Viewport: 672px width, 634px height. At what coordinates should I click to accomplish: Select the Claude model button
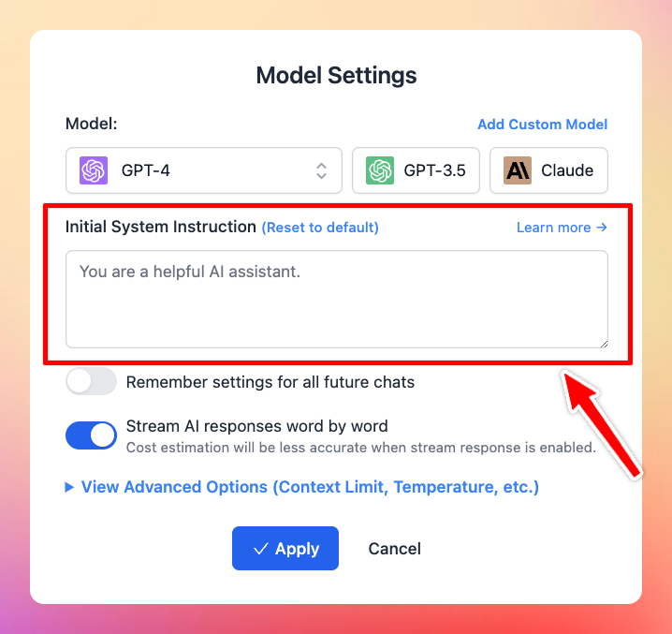(548, 170)
